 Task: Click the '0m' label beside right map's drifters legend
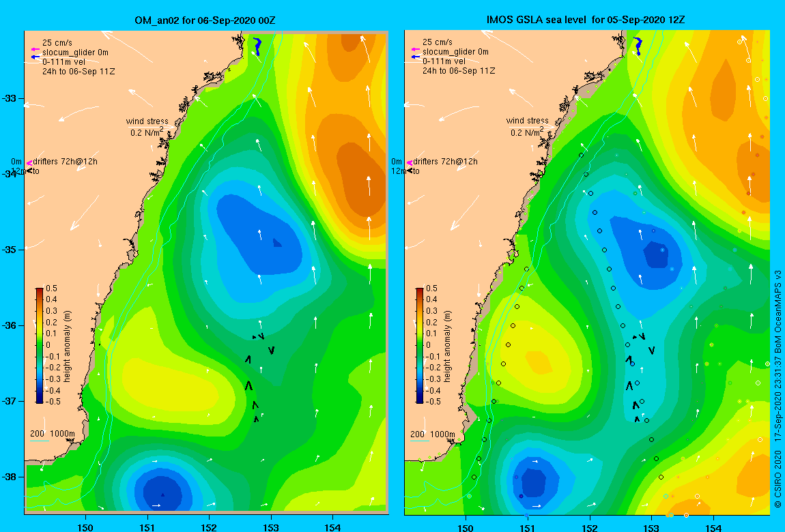coord(397,162)
